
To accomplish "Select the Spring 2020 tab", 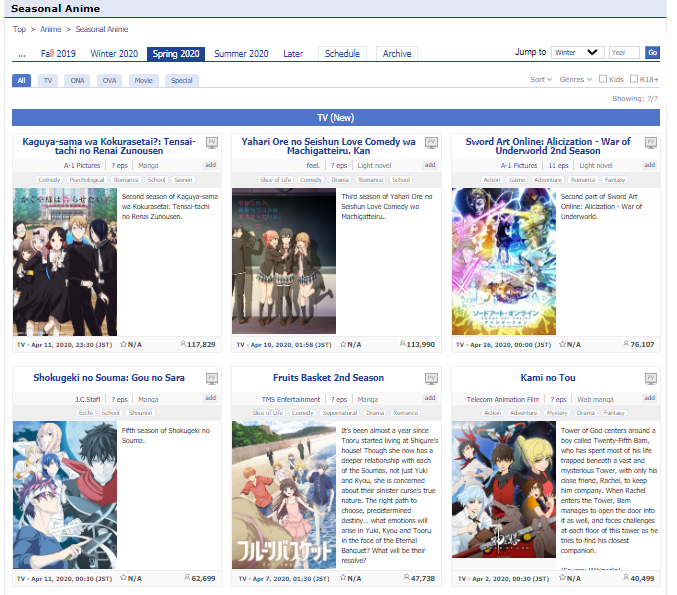I will tap(176, 54).
